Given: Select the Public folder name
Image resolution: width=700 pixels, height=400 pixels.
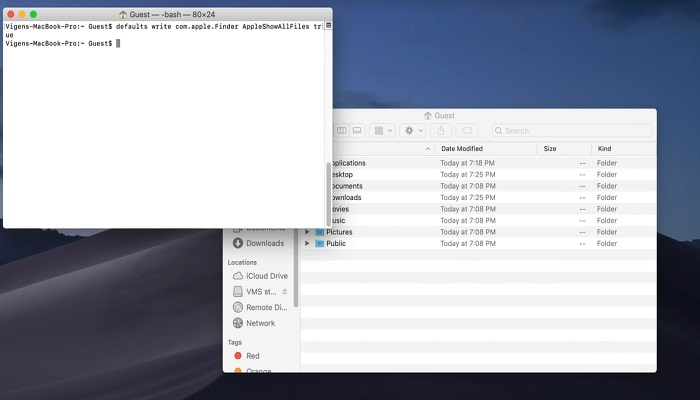Looking at the screenshot, I should (x=336, y=243).
